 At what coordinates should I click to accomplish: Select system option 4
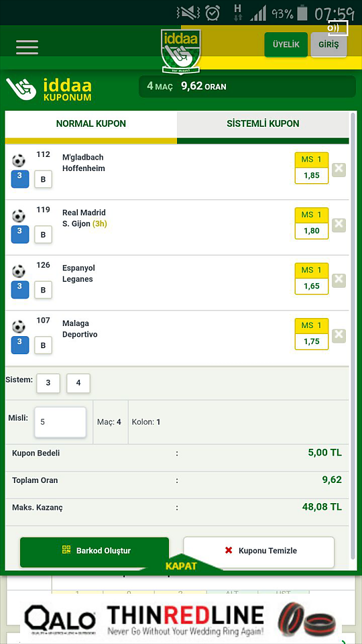pyautogui.click(x=78, y=383)
